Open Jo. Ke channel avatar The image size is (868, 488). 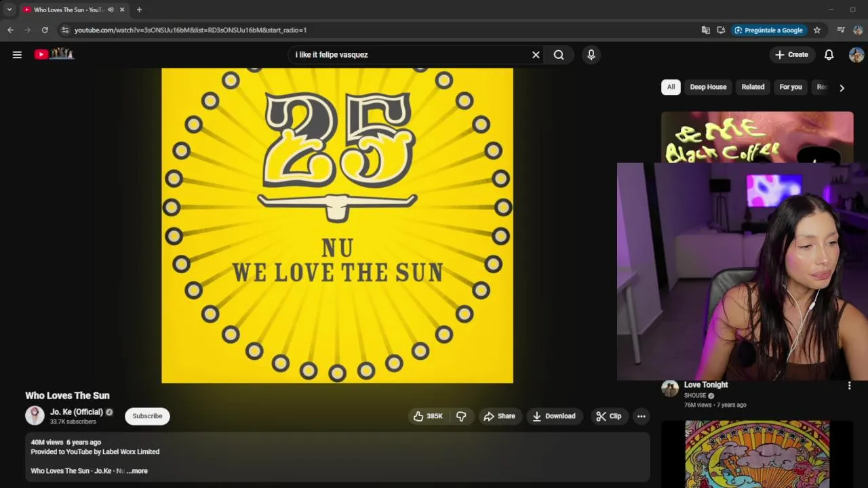[35, 415]
